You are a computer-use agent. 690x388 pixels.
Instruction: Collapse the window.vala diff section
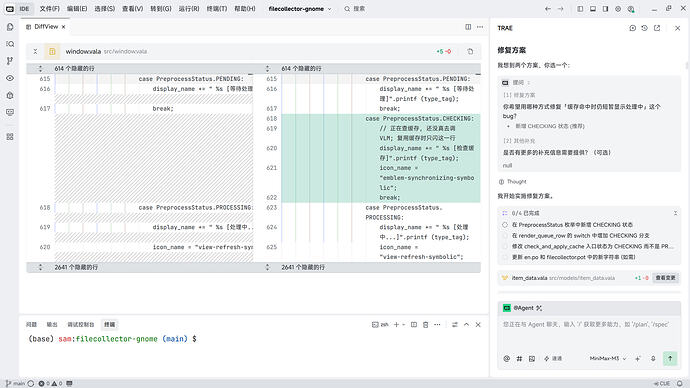[x=35, y=51]
